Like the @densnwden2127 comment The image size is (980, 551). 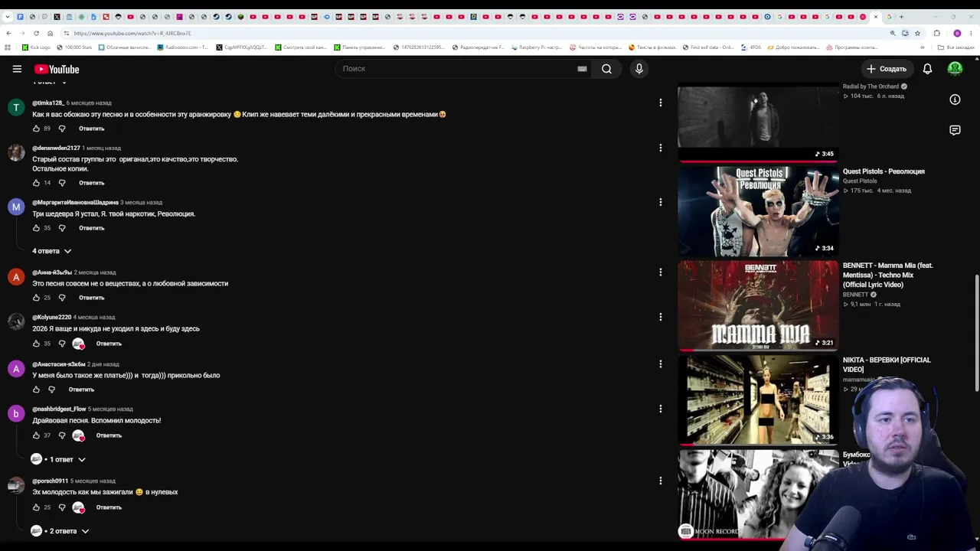point(36,183)
